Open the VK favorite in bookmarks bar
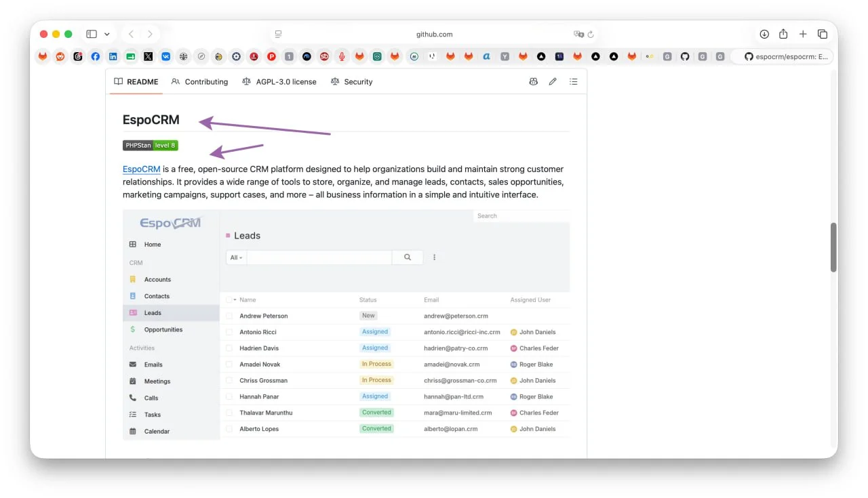 point(166,57)
